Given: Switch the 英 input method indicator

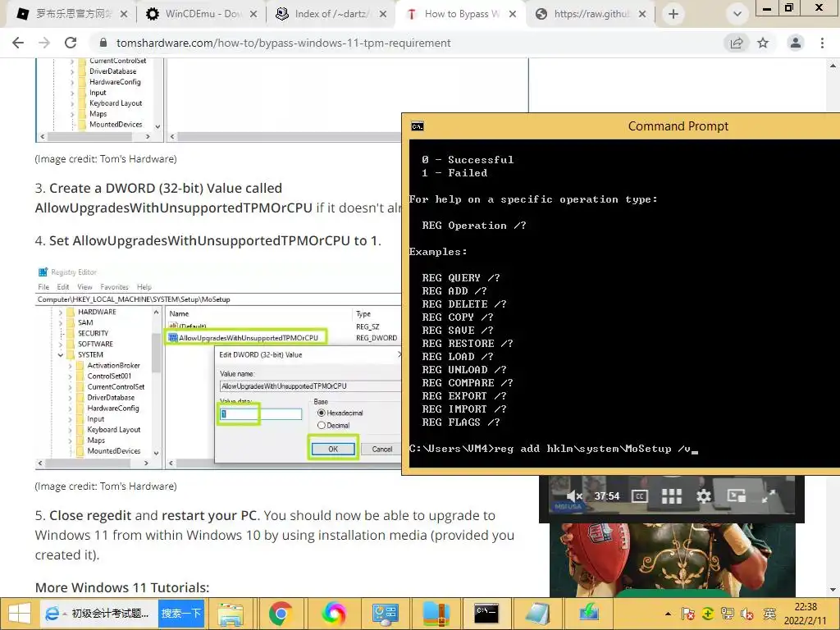Looking at the screenshot, I should (769, 614).
